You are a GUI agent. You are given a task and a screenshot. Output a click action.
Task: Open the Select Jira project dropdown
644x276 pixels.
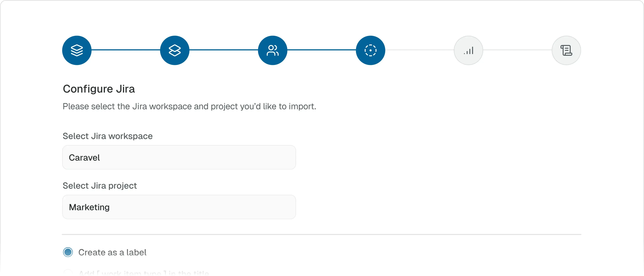(179, 207)
